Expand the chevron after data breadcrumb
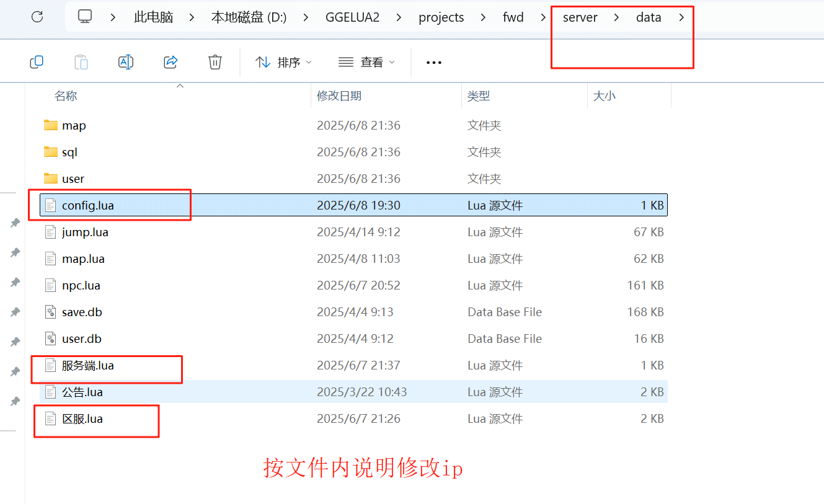Image resolution: width=824 pixels, height=504 pixels. pos(682,17)
